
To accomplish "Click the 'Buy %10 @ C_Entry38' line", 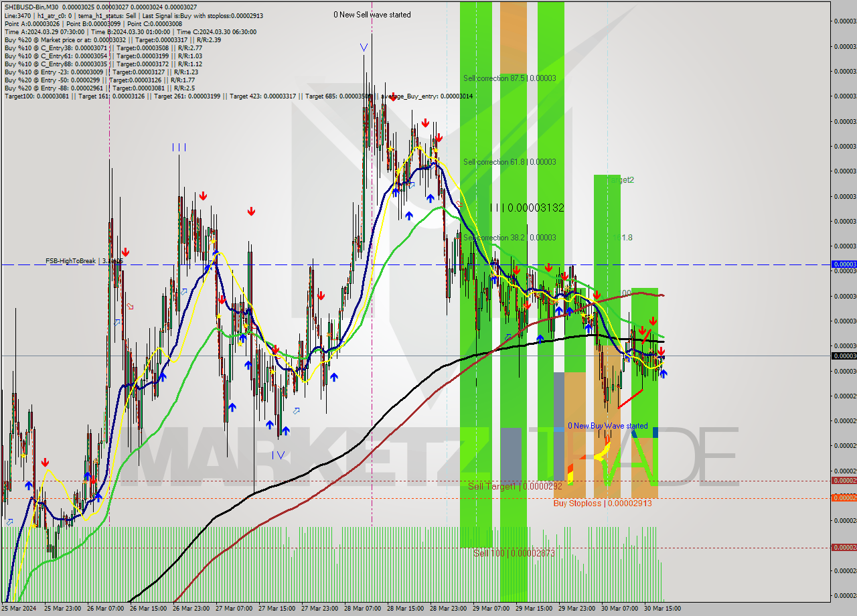I will pyautogui.click(x=103, y=48).
